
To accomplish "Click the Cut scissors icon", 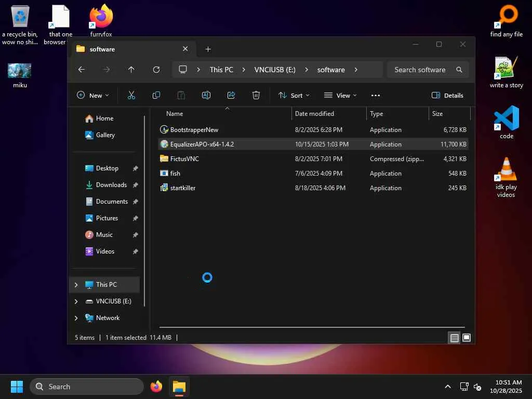I will (x=131, y=96).
